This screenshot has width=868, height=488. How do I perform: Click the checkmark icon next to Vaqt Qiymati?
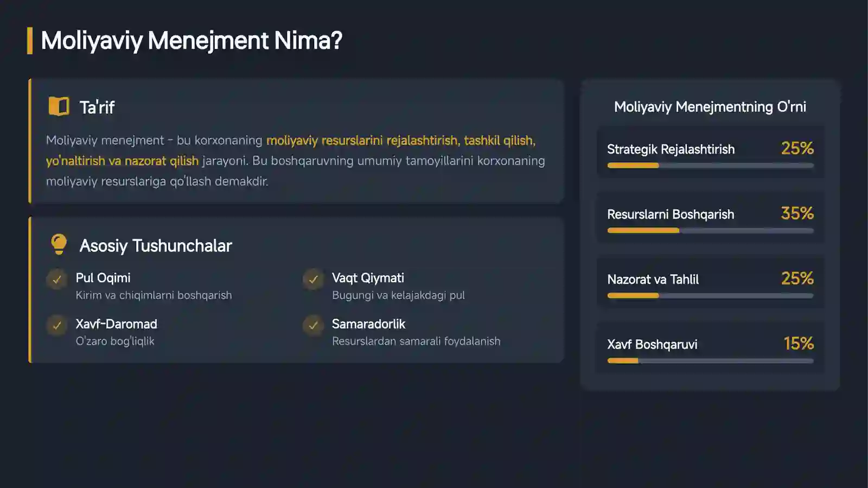pyautogui.click(x=313, y=280)
